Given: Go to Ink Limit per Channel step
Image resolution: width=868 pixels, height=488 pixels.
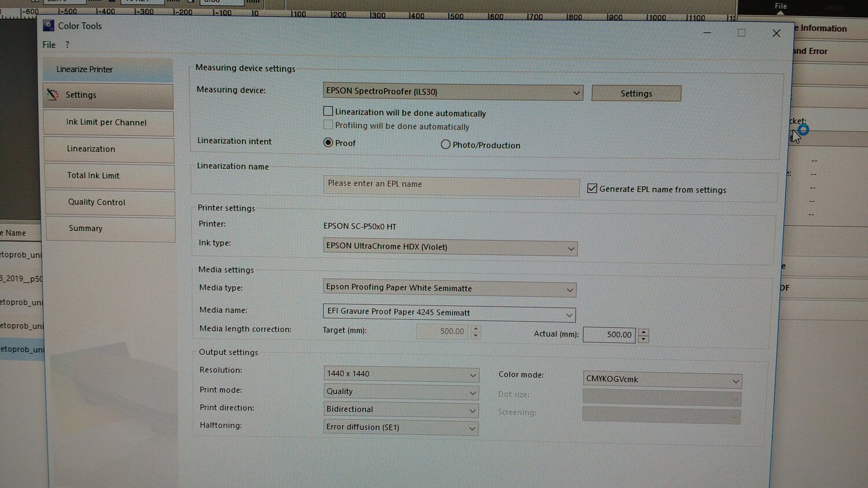Looking at the screenshot, I should [x=109, y=123].
